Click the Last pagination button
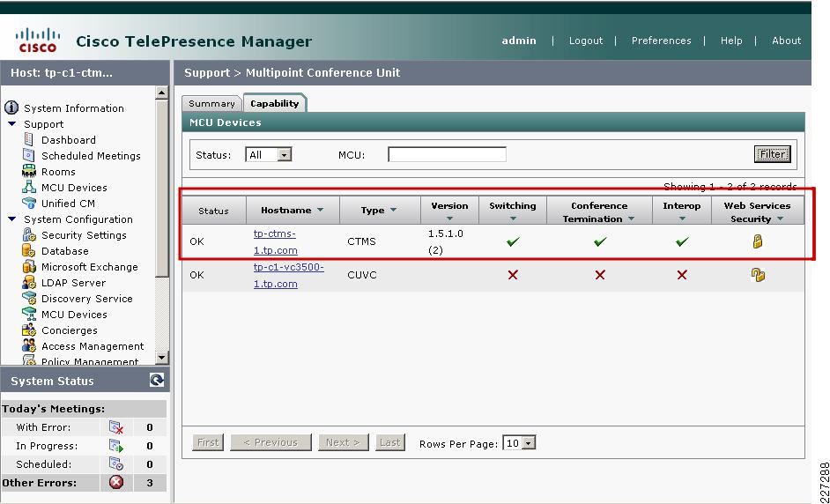The height and width of the screenshot is (504, 830). 390,442
